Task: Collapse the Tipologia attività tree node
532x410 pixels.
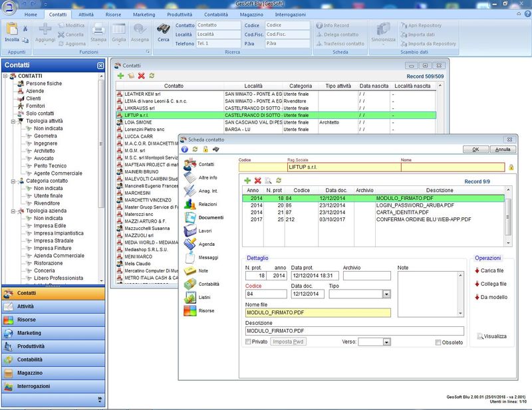Action: [x=13, y=121]
